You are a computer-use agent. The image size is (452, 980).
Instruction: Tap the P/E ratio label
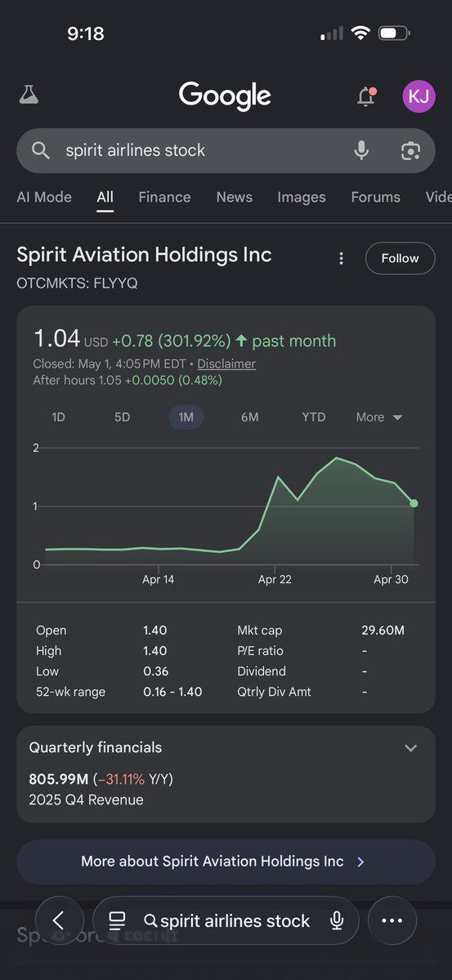click(x=261, y=651)
